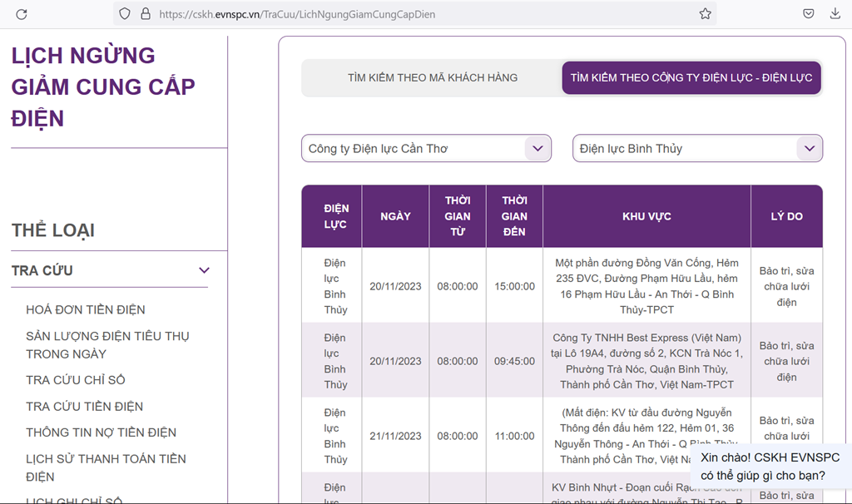Select the 15:00:00 end time cell
This screenshot has height=504, width=852.
pos(514,286)
